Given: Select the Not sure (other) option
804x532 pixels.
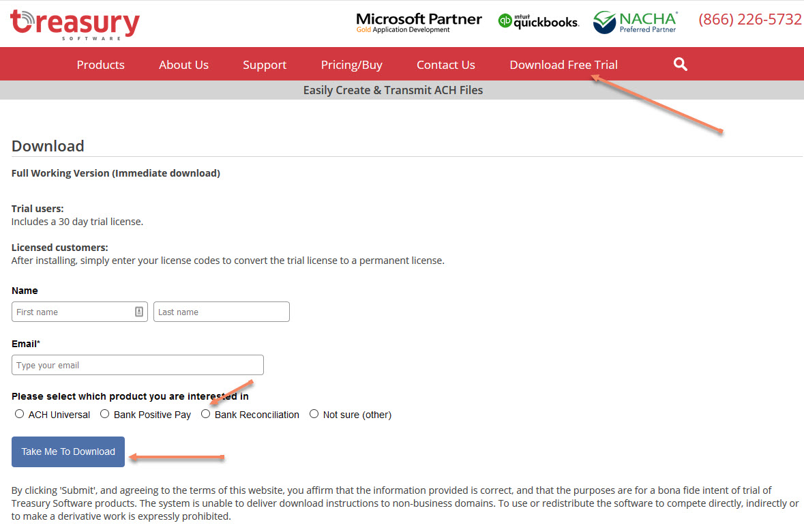Looking at the screenshot, I should pyautogui.click(x=314, y=414).
